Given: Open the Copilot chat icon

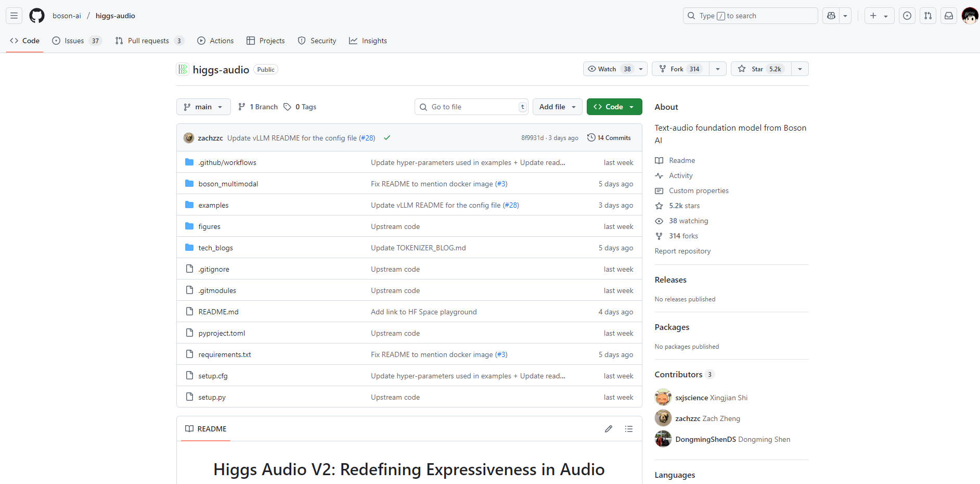Looking at the screenshot, I should click(x=831, y=16).
